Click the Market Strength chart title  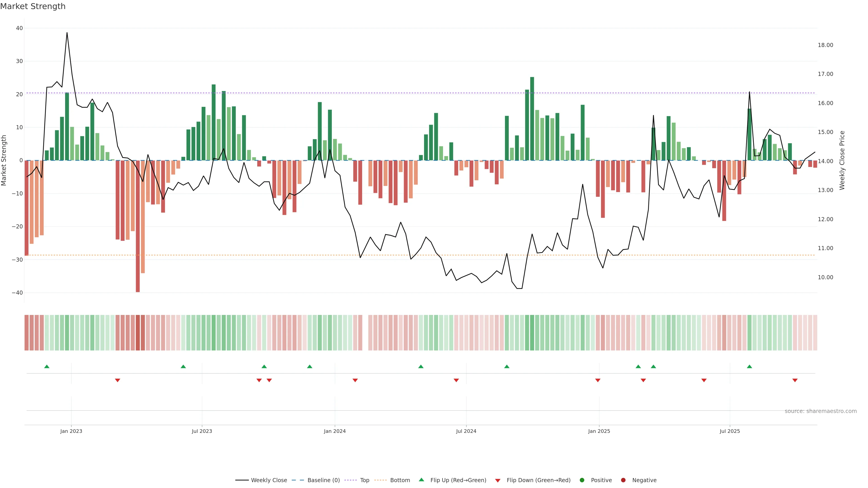33,6
